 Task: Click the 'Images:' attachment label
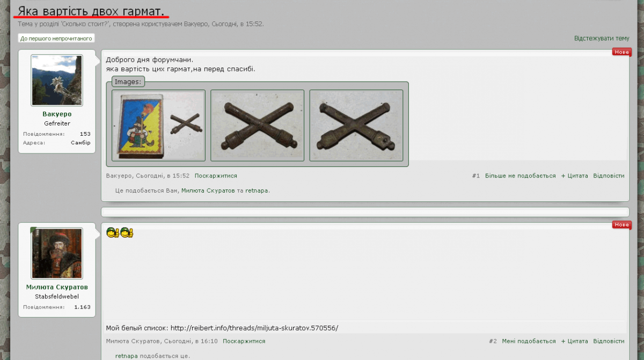coord(128,82)
